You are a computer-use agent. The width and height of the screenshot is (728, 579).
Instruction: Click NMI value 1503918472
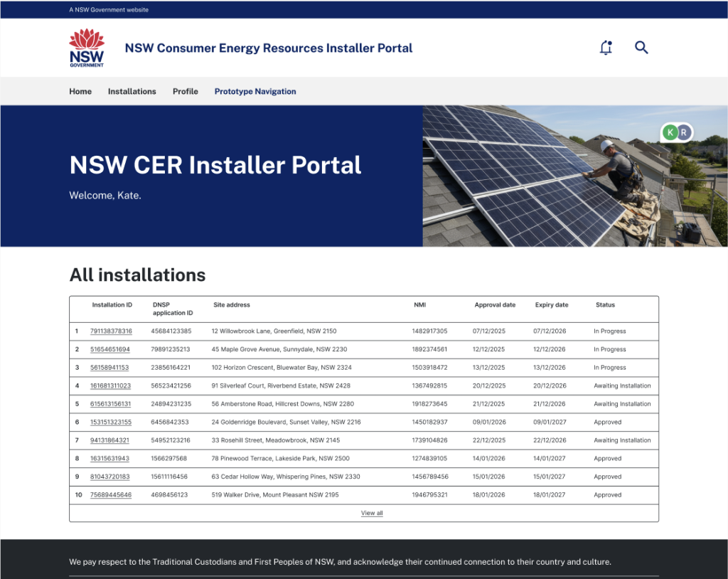(x=429, y=368)
